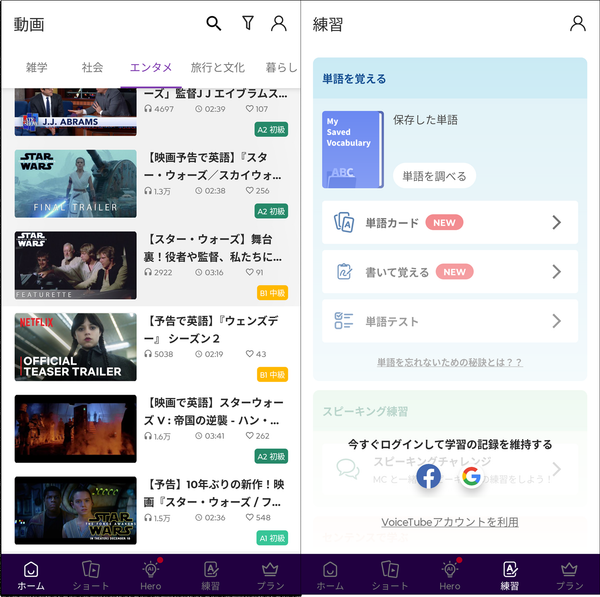Open title 【予告で英語】『ウェンズデー』シーズン２

point(211,329)
